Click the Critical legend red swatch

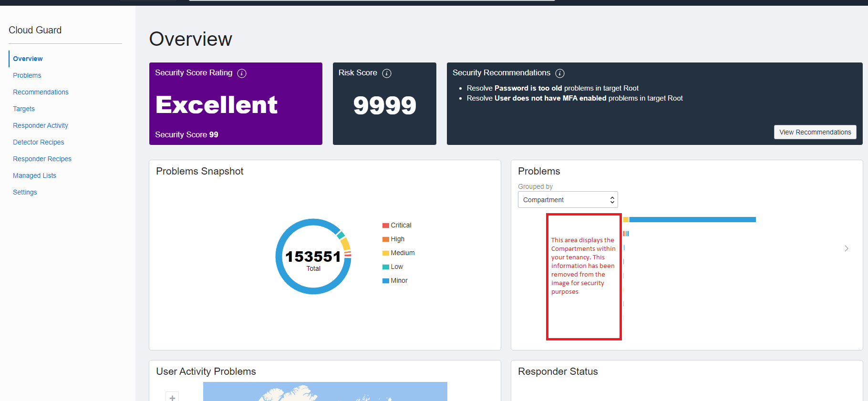(x=386, y=226)
